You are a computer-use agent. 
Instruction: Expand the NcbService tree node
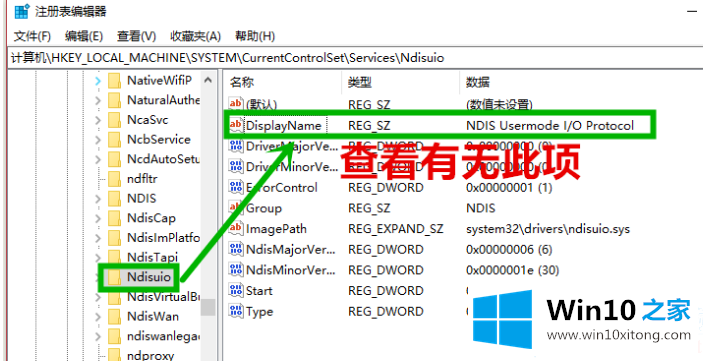[98, 140]
